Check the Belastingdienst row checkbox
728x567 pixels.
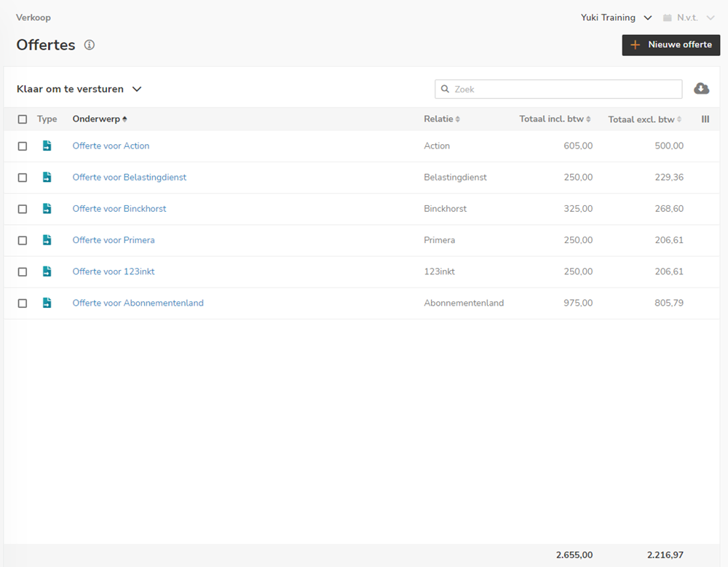coord(23,178)
